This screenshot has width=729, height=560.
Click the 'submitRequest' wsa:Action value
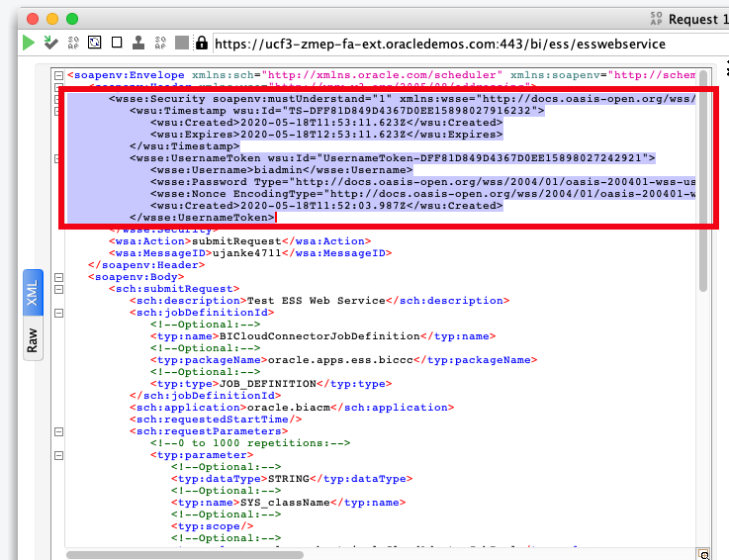[236, 241]
